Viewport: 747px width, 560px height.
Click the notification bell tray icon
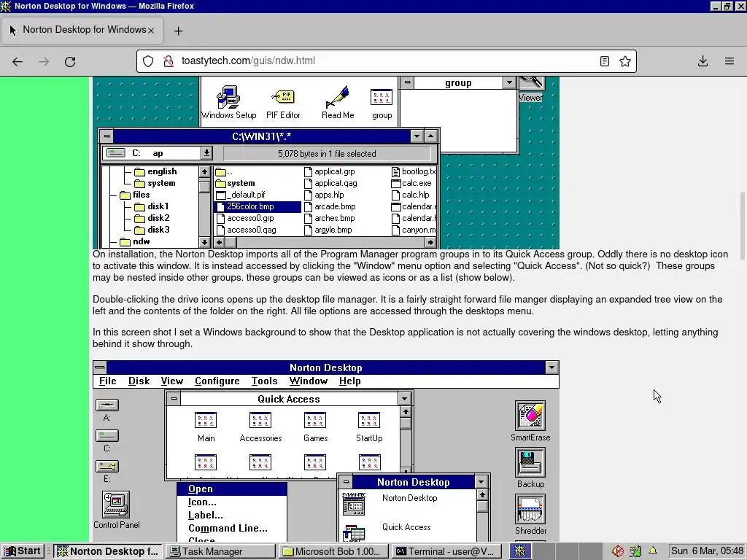653,551
